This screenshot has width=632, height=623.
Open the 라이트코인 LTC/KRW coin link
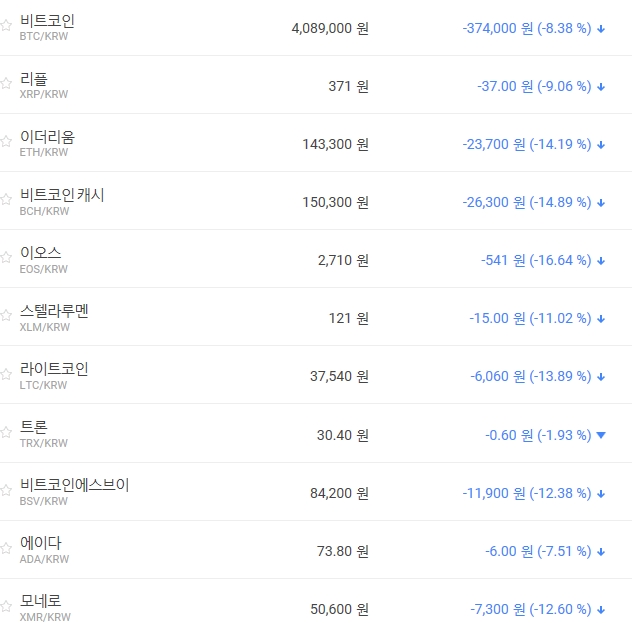(x=54, y=369)
